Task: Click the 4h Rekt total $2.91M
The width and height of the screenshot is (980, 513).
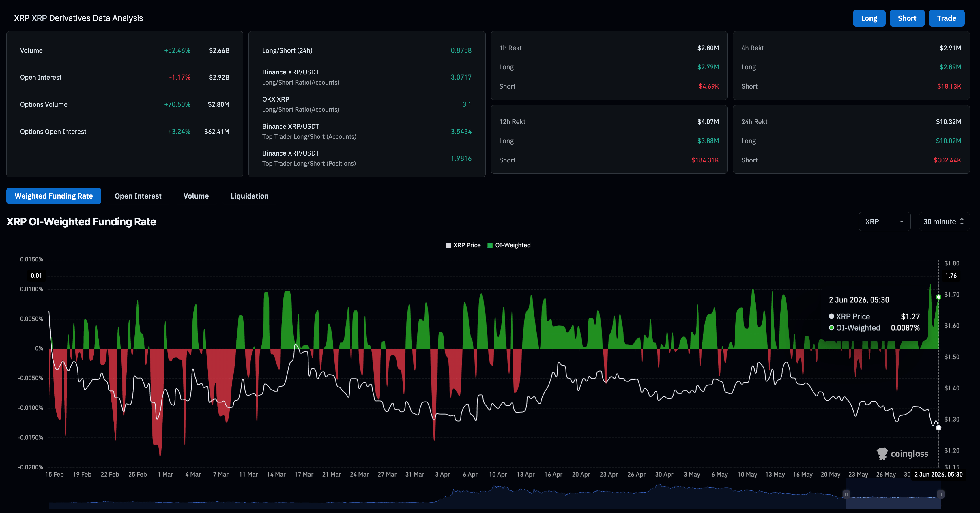Action: 950,48
